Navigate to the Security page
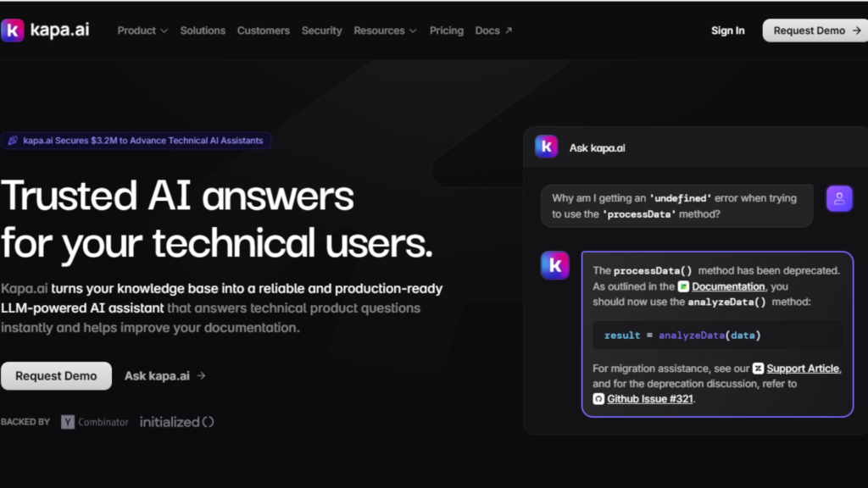The height and width of the screenshot is (488, 868). point(321,30)
